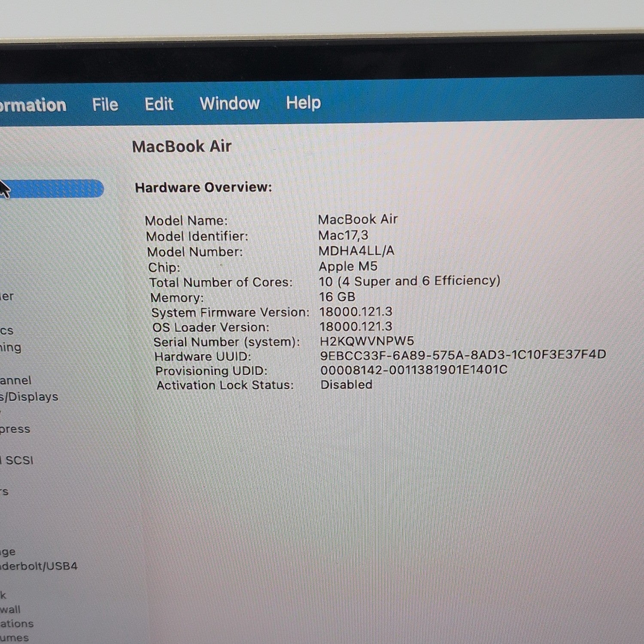
Task: Select the Parallel SCSI sidebar entry
Action: coord(17,460)
